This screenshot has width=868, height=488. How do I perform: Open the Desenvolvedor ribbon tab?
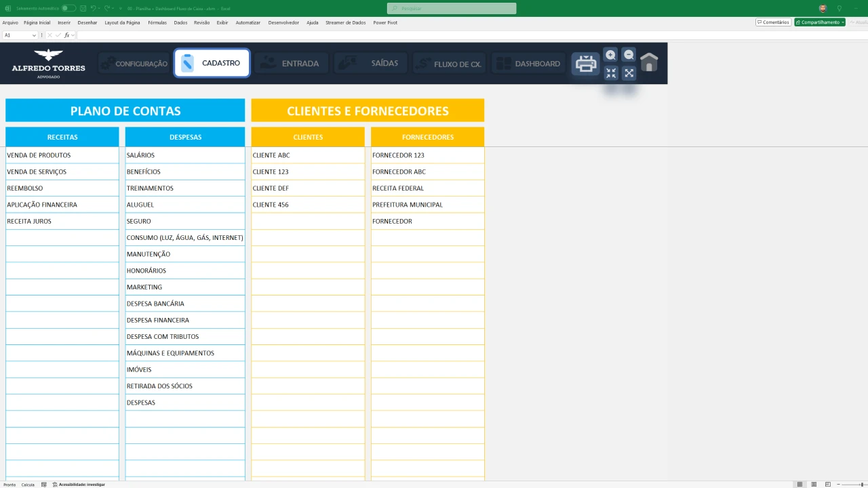click(283, 22)
